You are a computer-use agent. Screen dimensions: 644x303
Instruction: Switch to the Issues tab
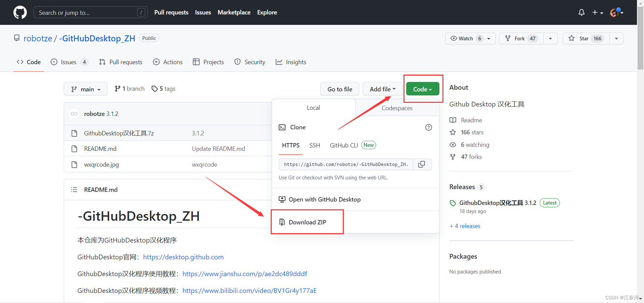(x=69, y=62)
